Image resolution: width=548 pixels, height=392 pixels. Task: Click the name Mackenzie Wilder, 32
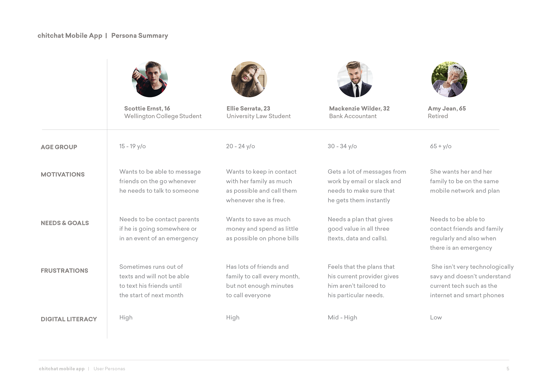359,108
